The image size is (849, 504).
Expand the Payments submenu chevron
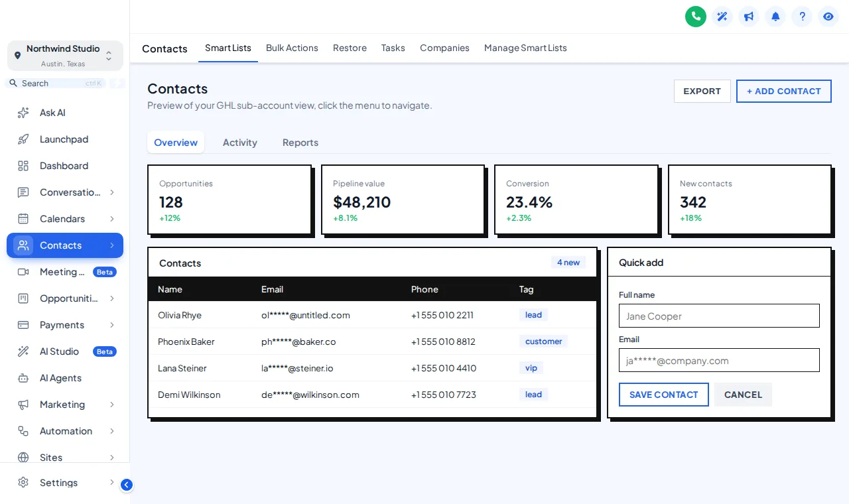(112, 325)
